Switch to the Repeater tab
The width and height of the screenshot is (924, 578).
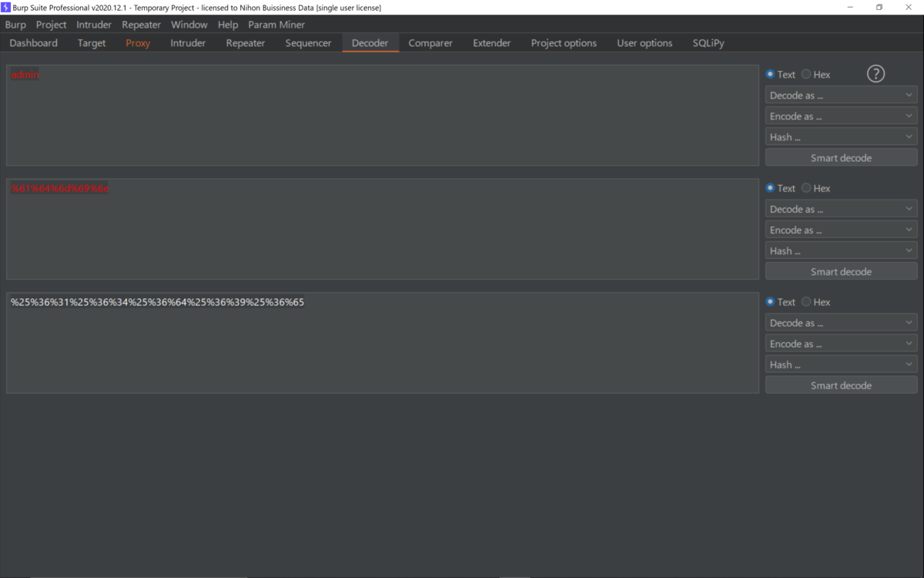pyautogui.click(x=246, y=43)
